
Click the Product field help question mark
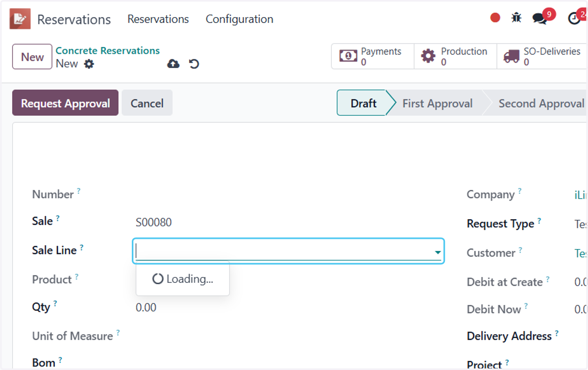coord(77,277)
